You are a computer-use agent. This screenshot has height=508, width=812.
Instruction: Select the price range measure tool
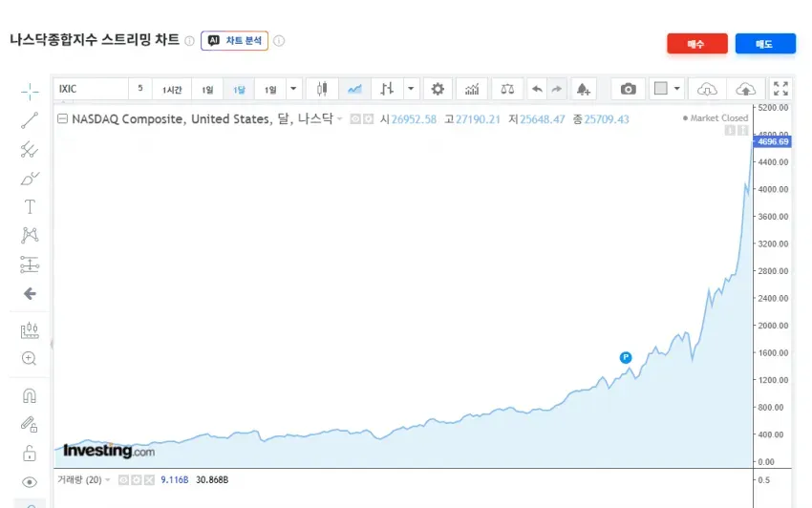(30, 329)
